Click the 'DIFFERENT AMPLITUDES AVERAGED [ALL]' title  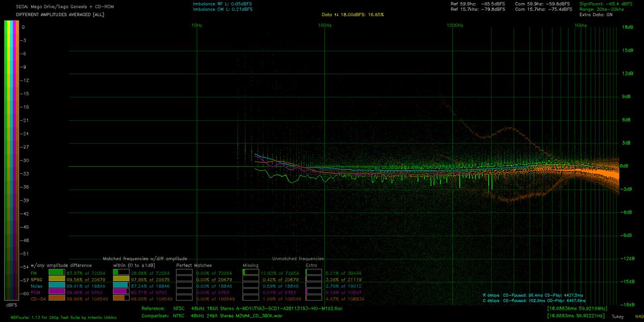(x=60, y=14)
